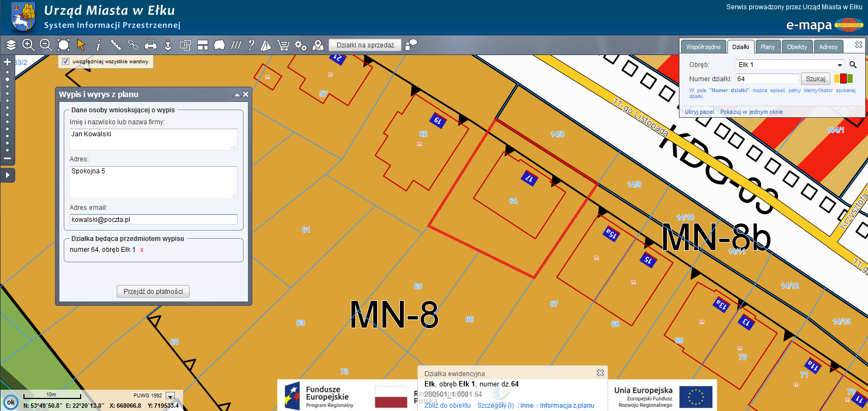Open the PUWG 1992 coordinate system dropdown
868x411 pixels.
pyautogui.click(x=171, y=396)
